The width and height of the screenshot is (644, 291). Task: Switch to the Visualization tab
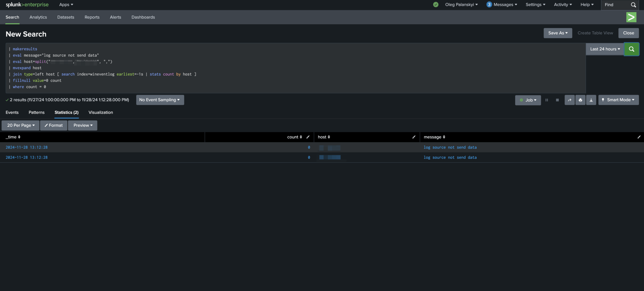(x=100, y=112)
